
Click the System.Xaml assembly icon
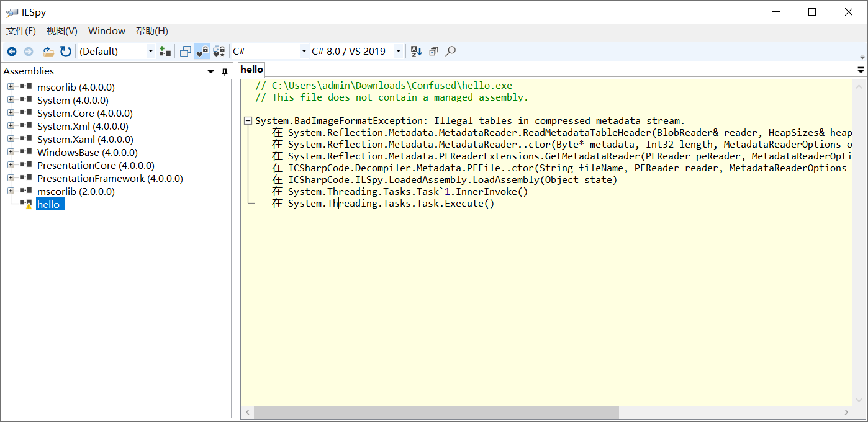click(x=26, y=139)
